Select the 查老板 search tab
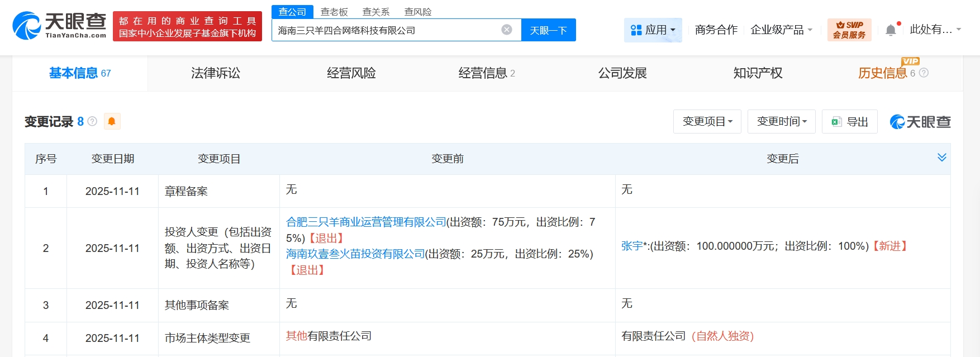Screen dimensions: 980x357 334,12
